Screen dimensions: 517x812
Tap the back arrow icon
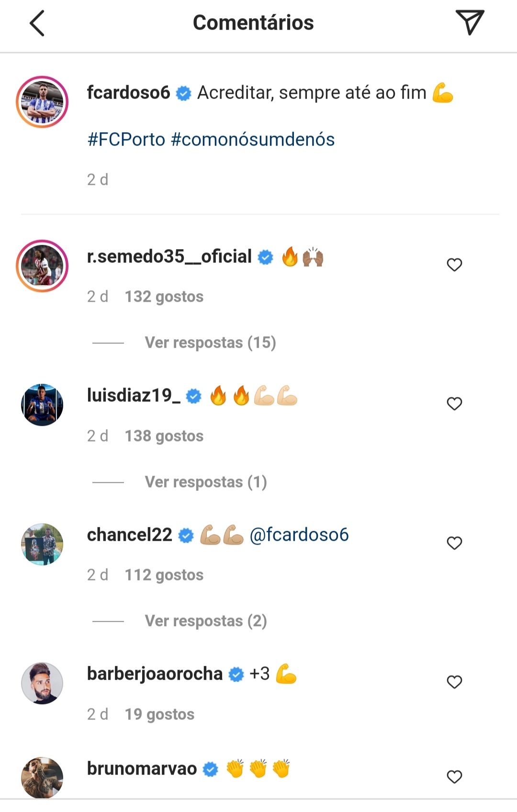tap(37, 23)
